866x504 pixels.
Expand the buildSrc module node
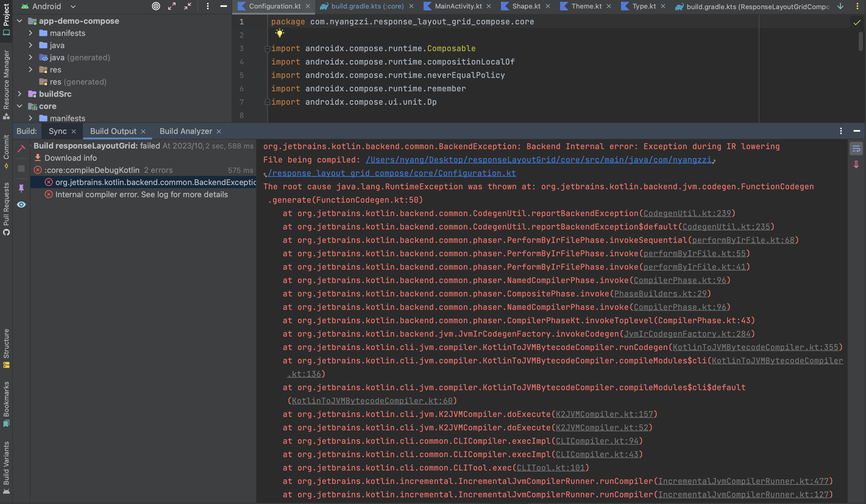(x=20, y=94)
